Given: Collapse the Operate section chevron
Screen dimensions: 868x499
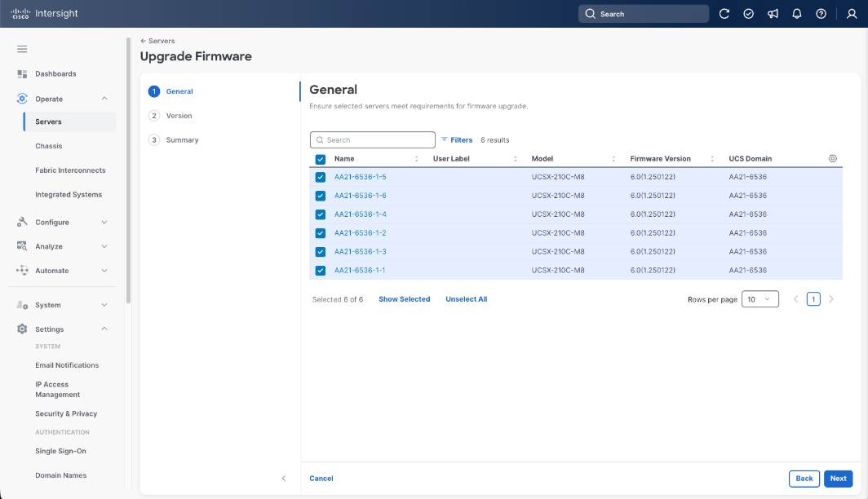Looking at the screenshot, I should click(104, 99).
